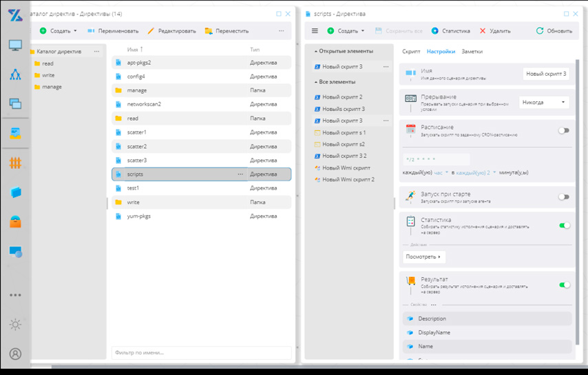Click Обновить in the scripts toolbar

tap(554, 31)
